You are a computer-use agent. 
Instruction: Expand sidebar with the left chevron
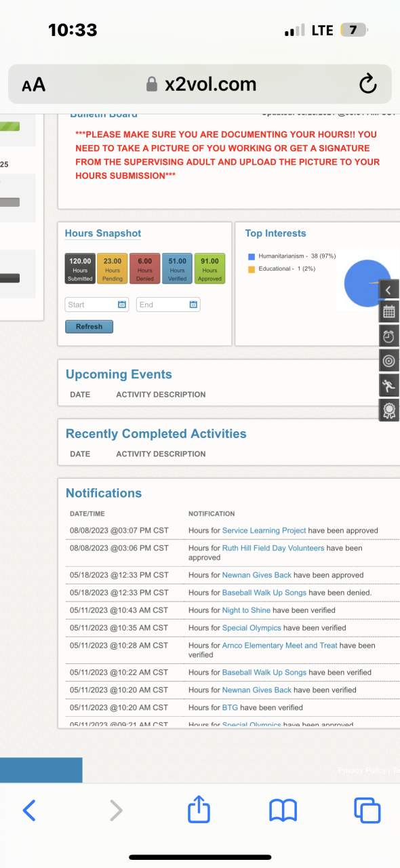pos(388,290)
